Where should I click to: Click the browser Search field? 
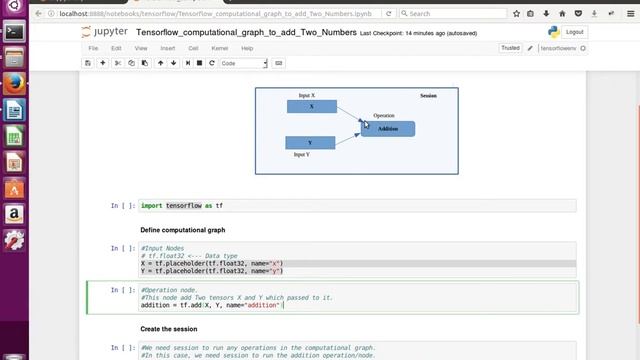pos(453,13)
